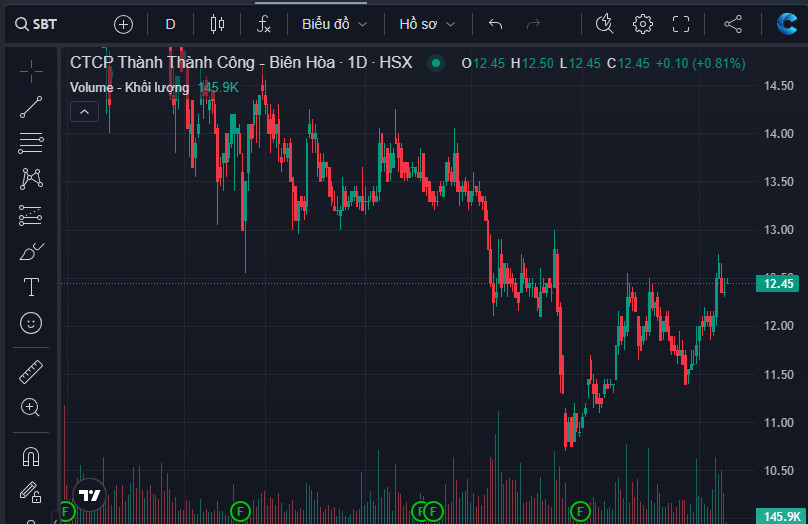
Task: Select the trend line drawing tool
Action: tap(31, 106)
